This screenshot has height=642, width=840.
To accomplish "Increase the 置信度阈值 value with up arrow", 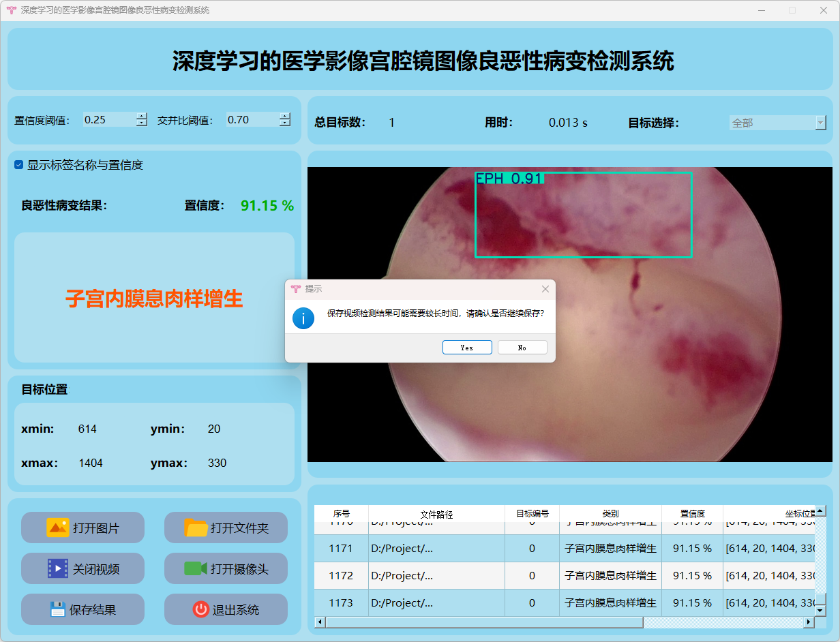I will tap(141, 116).
